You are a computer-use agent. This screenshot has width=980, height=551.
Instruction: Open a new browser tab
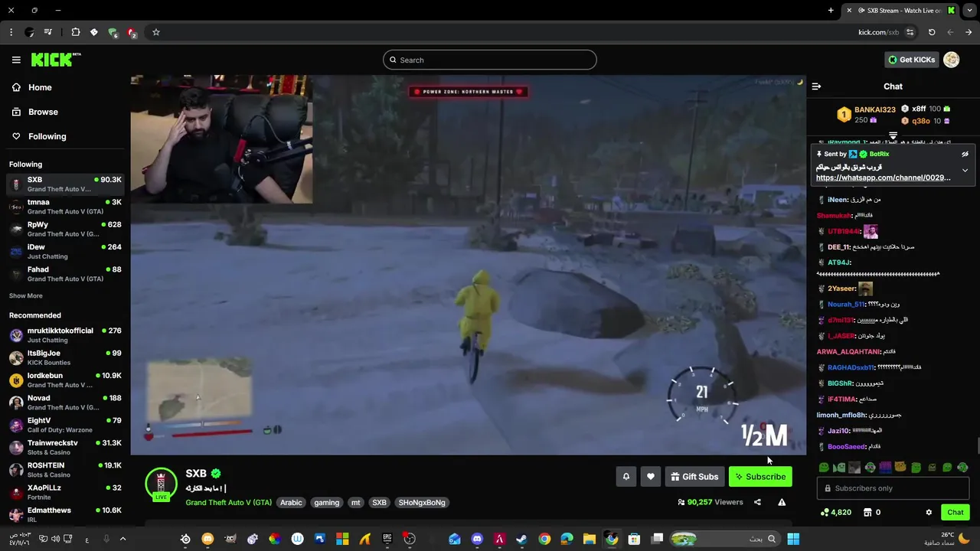(831, 10)
